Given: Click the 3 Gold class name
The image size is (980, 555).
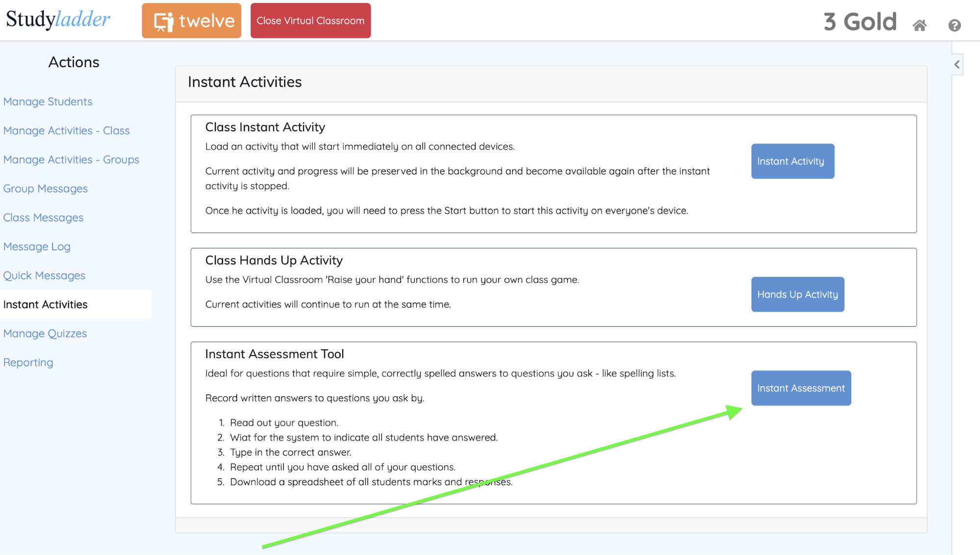Looking at the screenshot, I should coord(860,22).
